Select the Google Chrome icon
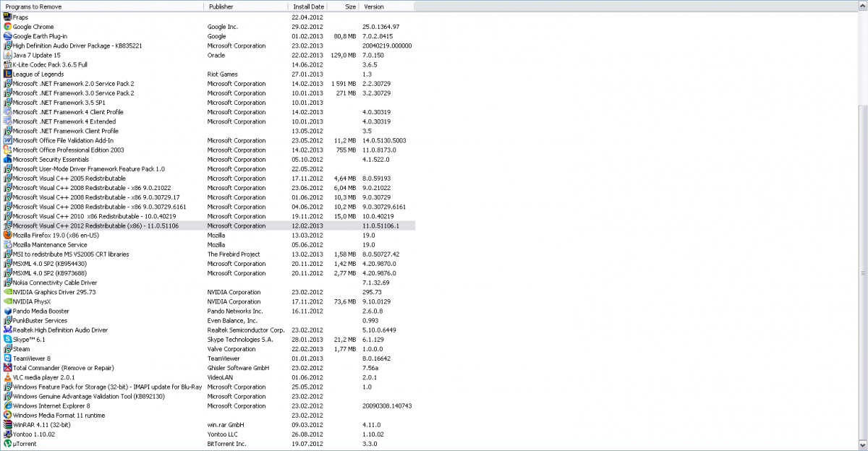This screenshot has width=868, height=451. pos(7,27)
